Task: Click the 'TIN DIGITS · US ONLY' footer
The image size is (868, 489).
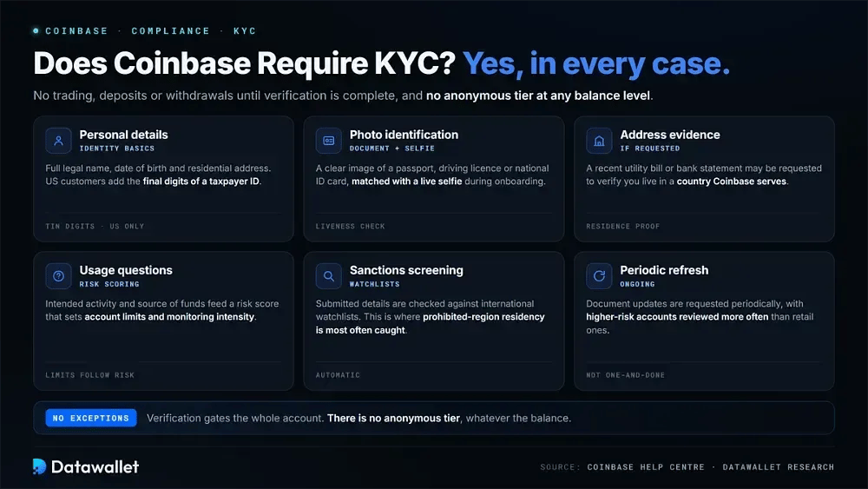Action: click(95, 226)
